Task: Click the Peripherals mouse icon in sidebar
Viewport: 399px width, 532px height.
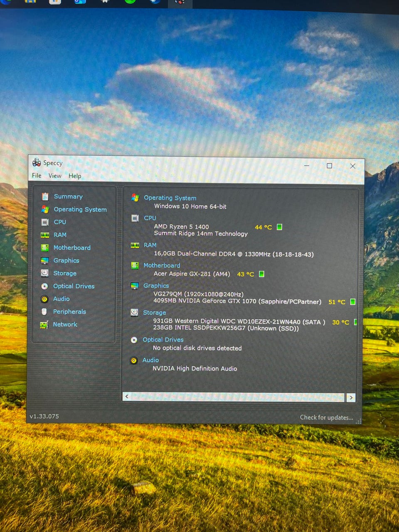Action: [44, 312]
